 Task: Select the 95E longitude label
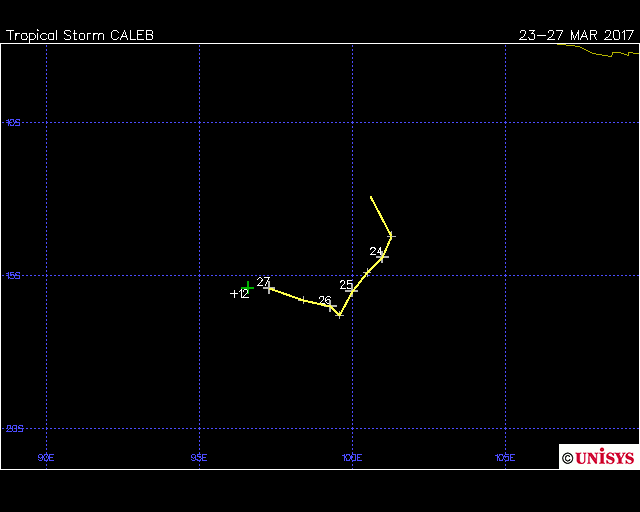point(199,458)
